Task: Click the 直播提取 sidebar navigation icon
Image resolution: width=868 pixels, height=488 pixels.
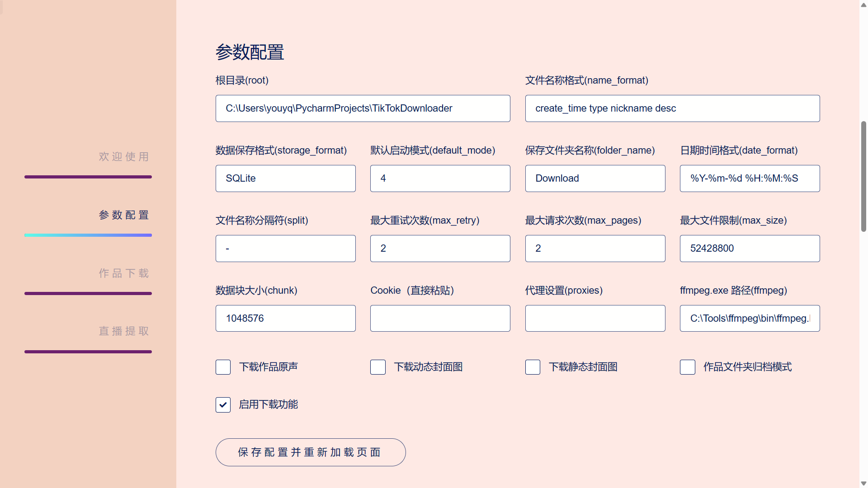Action: [123, 331]
